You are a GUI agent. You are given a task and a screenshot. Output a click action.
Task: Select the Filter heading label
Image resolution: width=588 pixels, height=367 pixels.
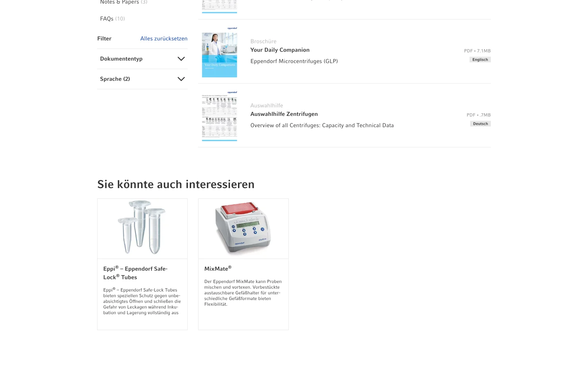point(104,39)
